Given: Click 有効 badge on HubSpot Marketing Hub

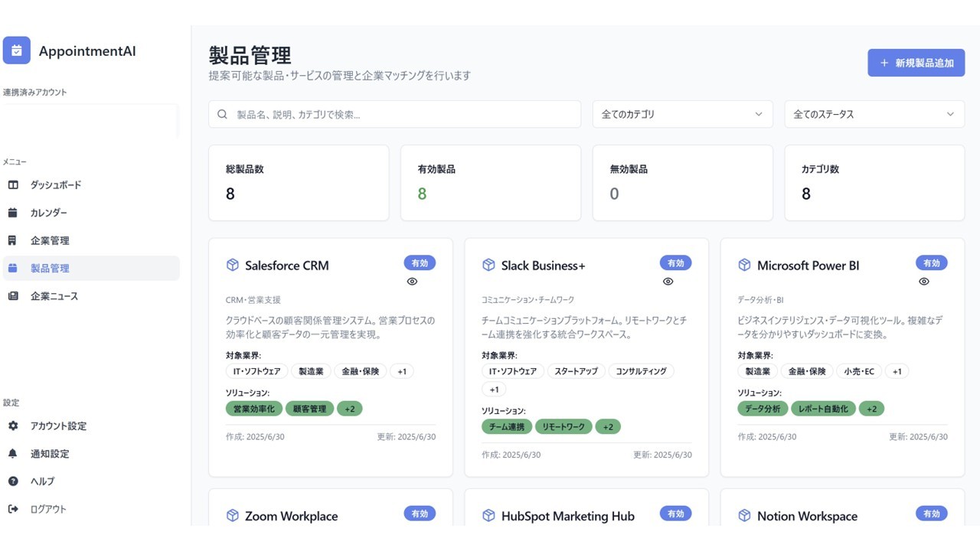Looking at the screenshot, I should pyautogui.click(x=675, y=514).
